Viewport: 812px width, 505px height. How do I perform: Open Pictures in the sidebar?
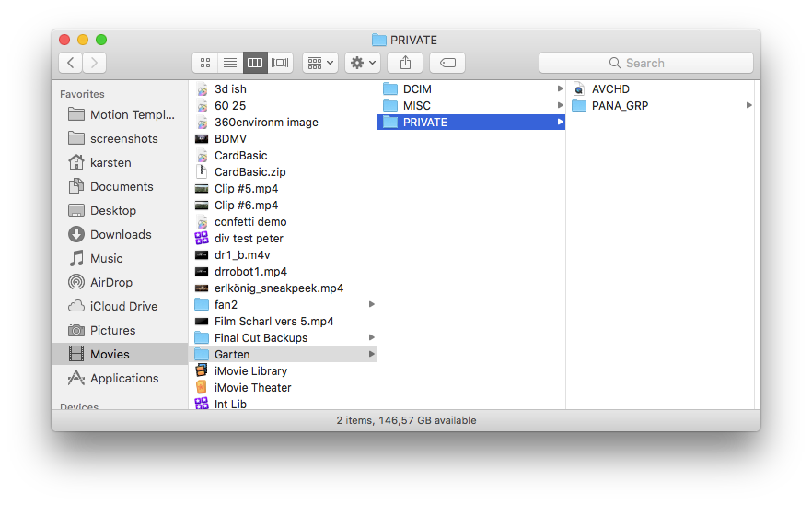coord(122,330)
